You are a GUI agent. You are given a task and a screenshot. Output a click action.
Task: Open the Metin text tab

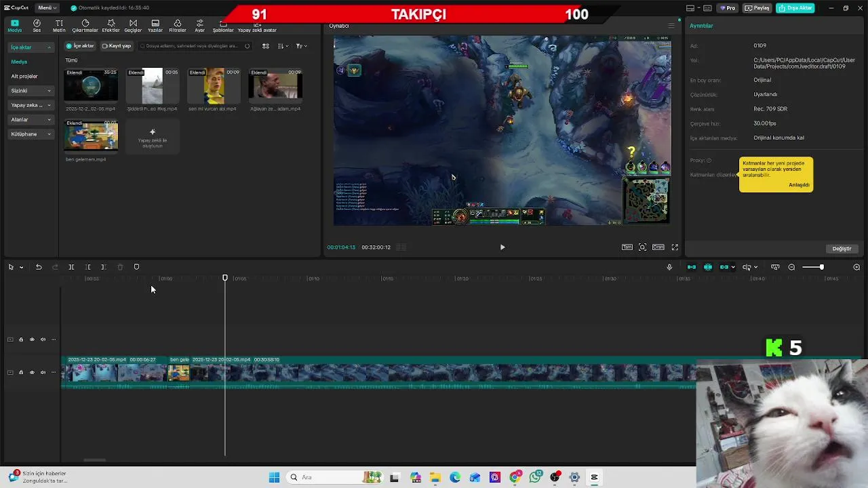[59, 26]
